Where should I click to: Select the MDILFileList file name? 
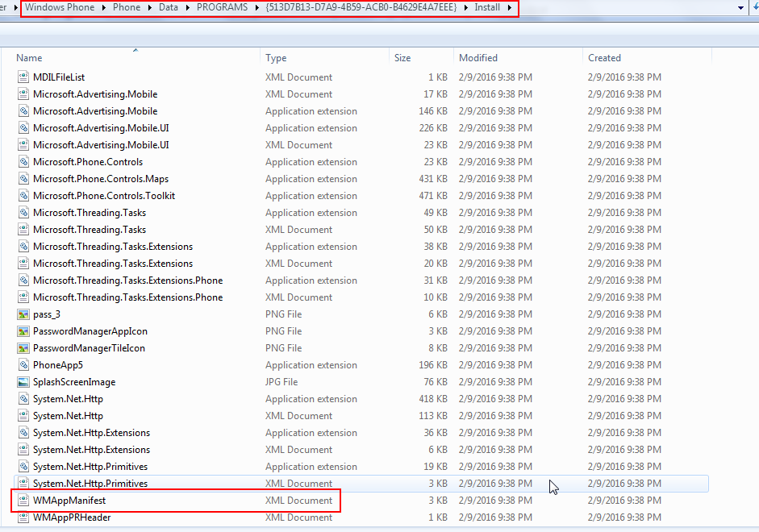[x=59, y=77]
